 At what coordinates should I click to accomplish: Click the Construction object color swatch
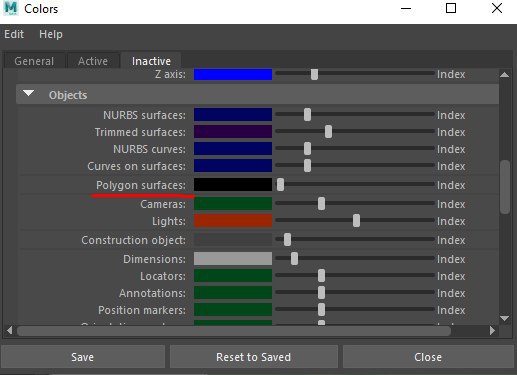233,240
